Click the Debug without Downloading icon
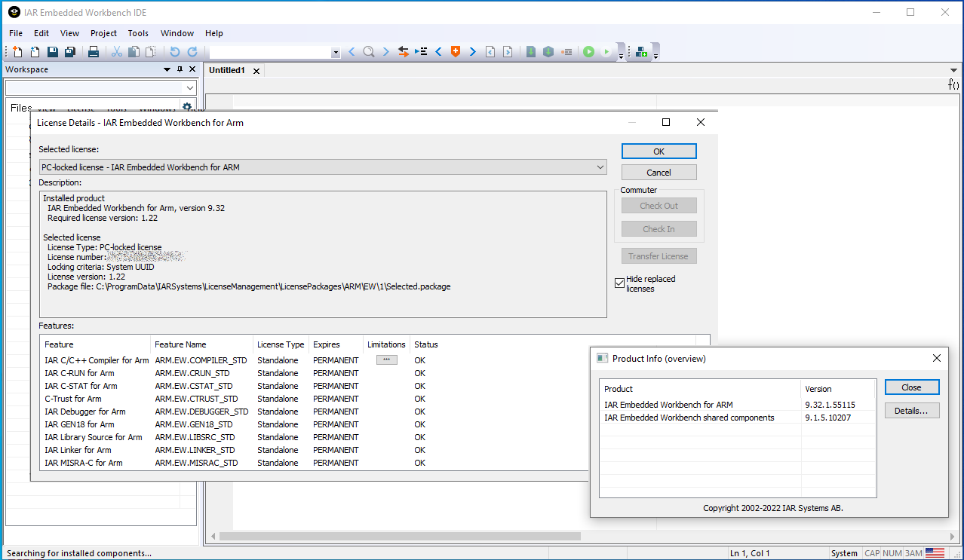 [x=606, y=52]
